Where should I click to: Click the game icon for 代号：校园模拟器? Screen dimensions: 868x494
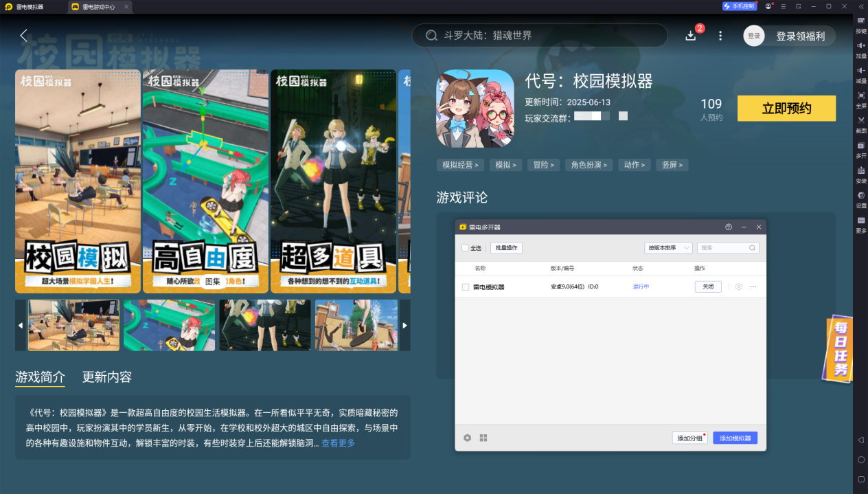pos(475,109)
